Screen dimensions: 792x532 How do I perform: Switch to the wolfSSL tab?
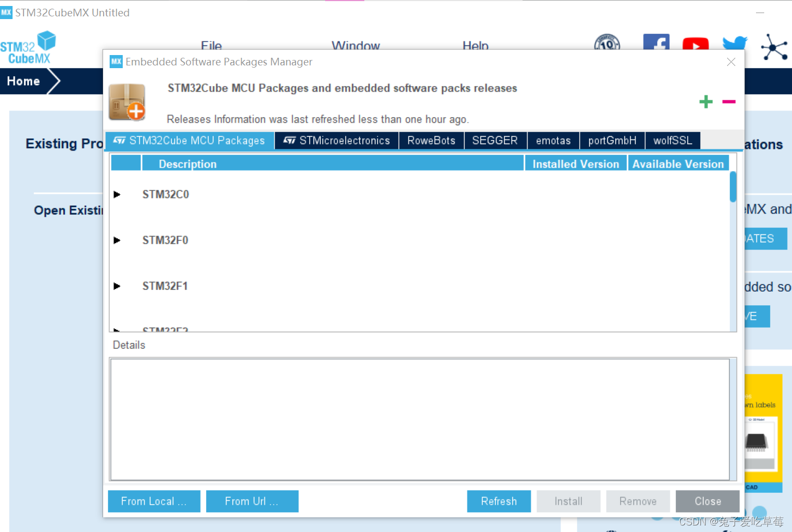pos(673,141)
